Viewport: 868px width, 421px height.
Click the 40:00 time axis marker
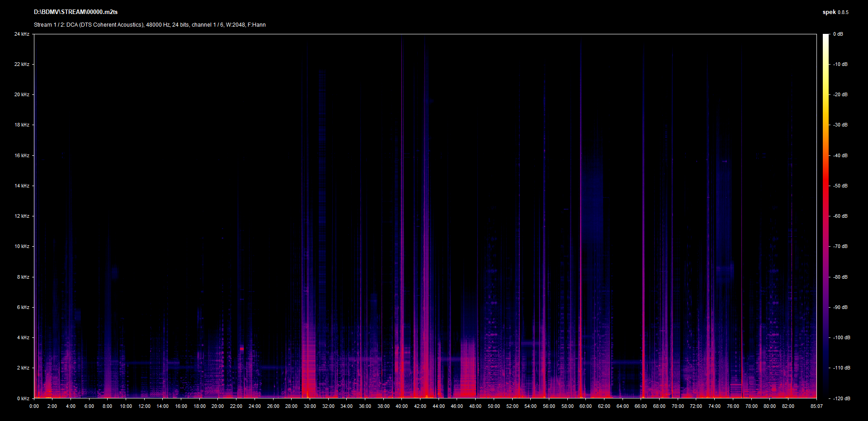401,406
